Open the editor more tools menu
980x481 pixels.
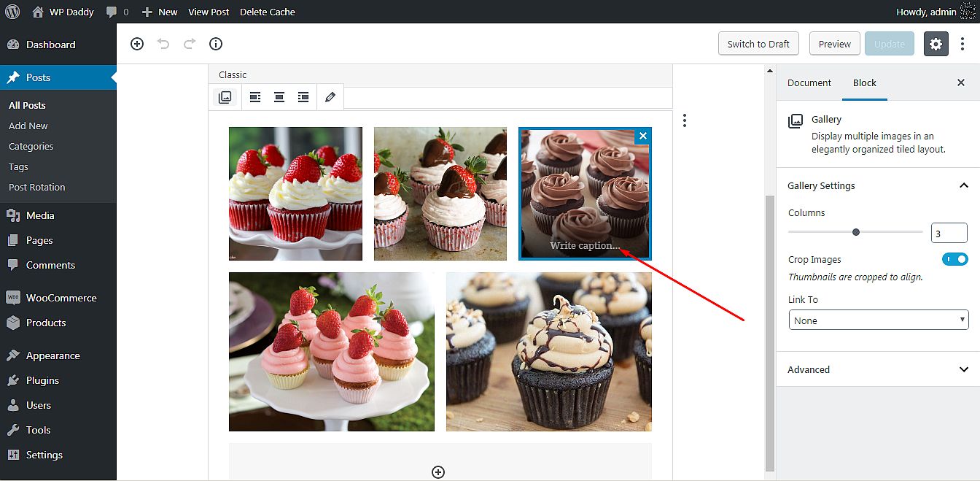coord(962,44)
